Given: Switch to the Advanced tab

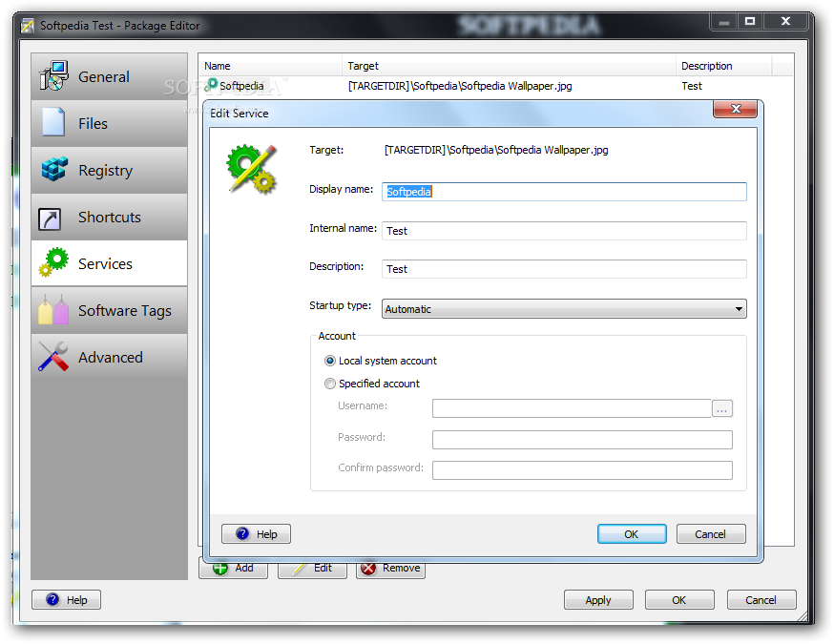Looking at the screenshot, I should pos(109,358).
